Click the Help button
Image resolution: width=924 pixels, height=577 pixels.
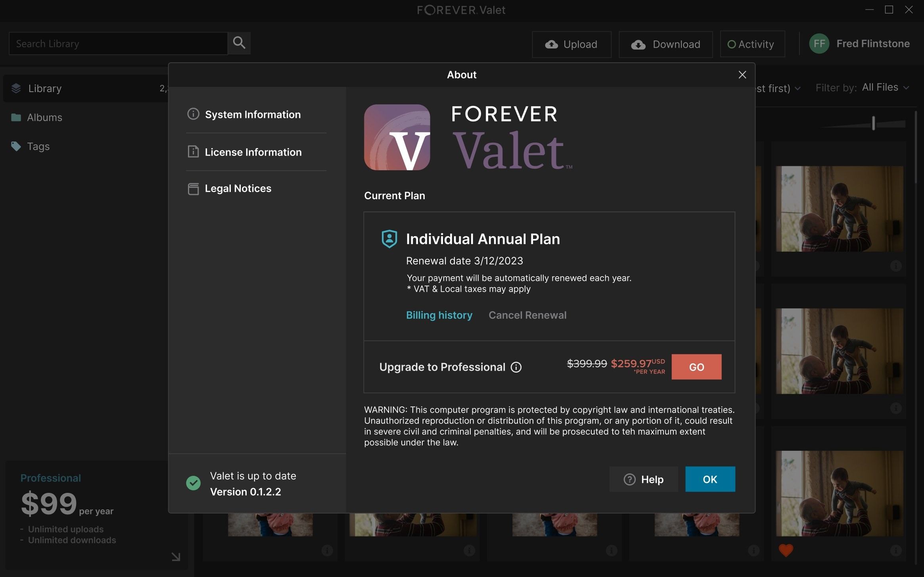pyautogui.click(x=644, y=479)
